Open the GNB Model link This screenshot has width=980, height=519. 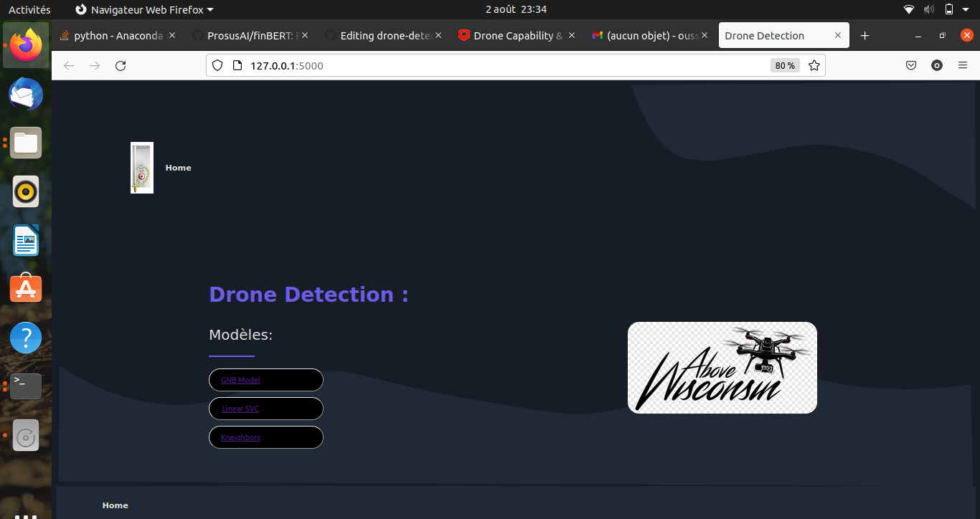240,380
